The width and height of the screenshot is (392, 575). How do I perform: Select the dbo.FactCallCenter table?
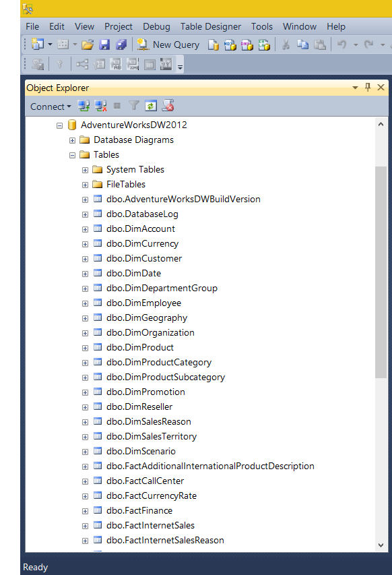click(x=145, y=481)
